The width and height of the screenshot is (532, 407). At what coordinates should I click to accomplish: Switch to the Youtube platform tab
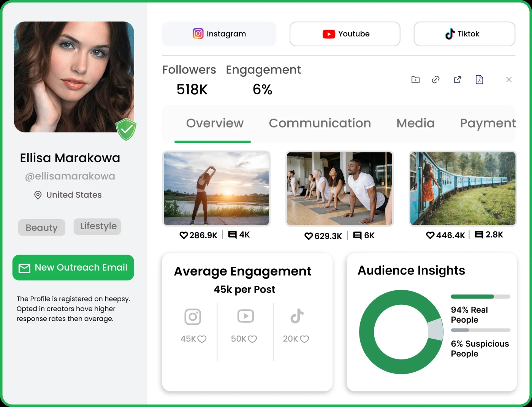[345, 34]
